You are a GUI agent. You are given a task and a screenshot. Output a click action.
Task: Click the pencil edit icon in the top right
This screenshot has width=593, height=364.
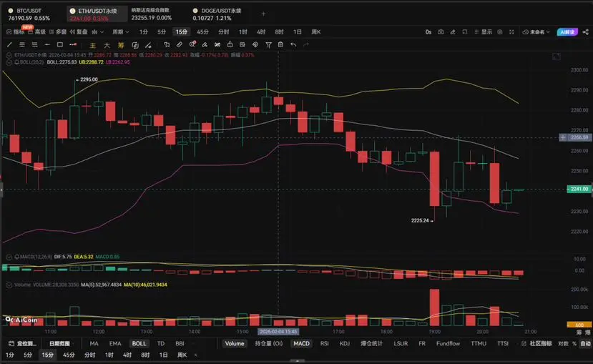point(453,31)
